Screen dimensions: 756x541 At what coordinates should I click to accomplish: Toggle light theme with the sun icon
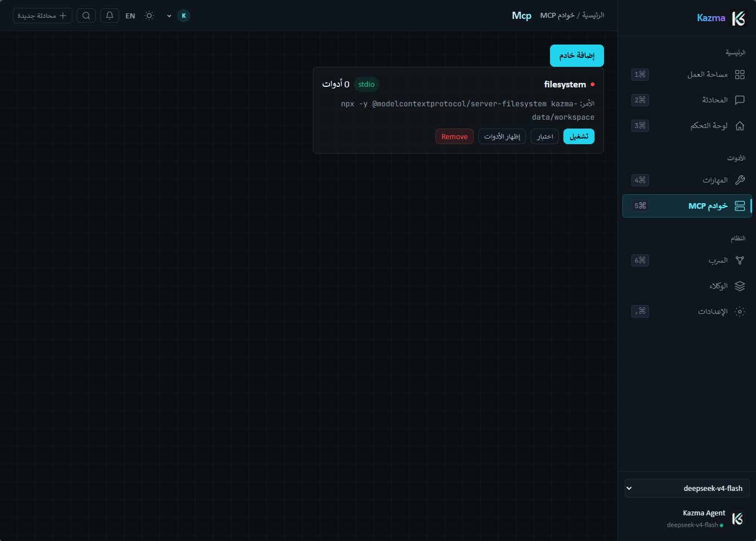(149, 16)
